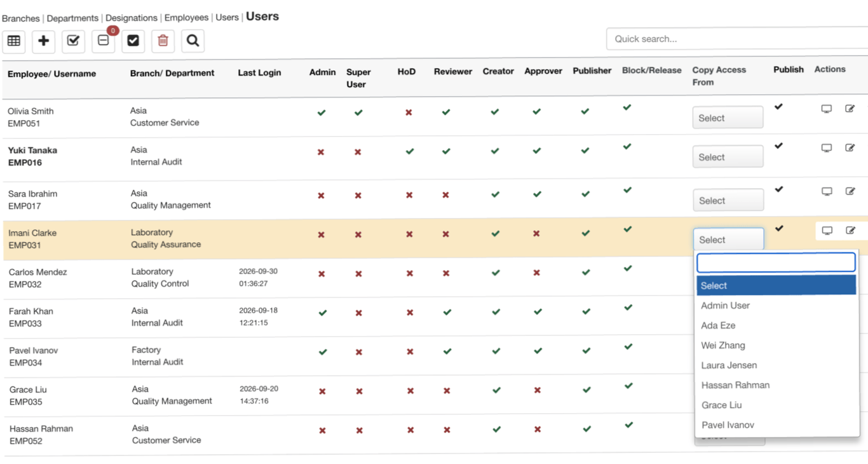Add a new user with plus icon
The height and width of the screenshot is (464, 868).
pos(44,41)
